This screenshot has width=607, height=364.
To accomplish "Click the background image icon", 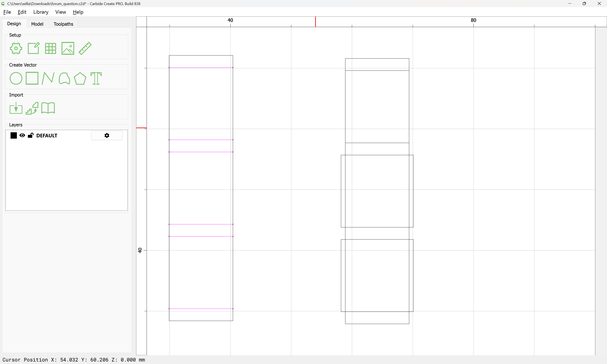I will click(x=68, y=48).
